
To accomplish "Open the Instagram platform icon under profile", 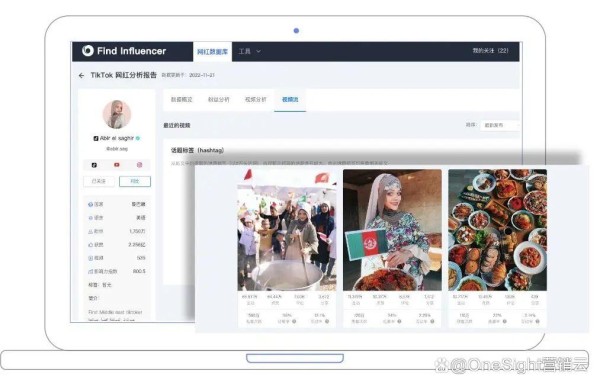I will pos(139,165).
